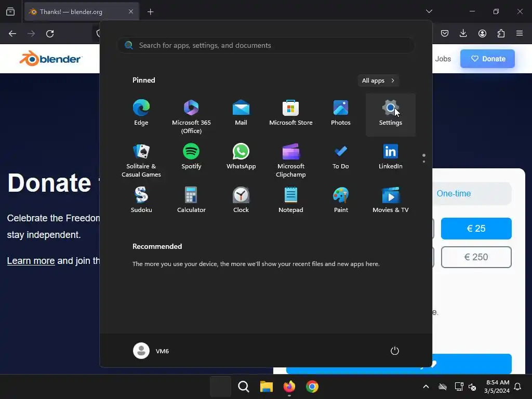
Task: Click the muted volume tray icon
Action: point(472,387)
